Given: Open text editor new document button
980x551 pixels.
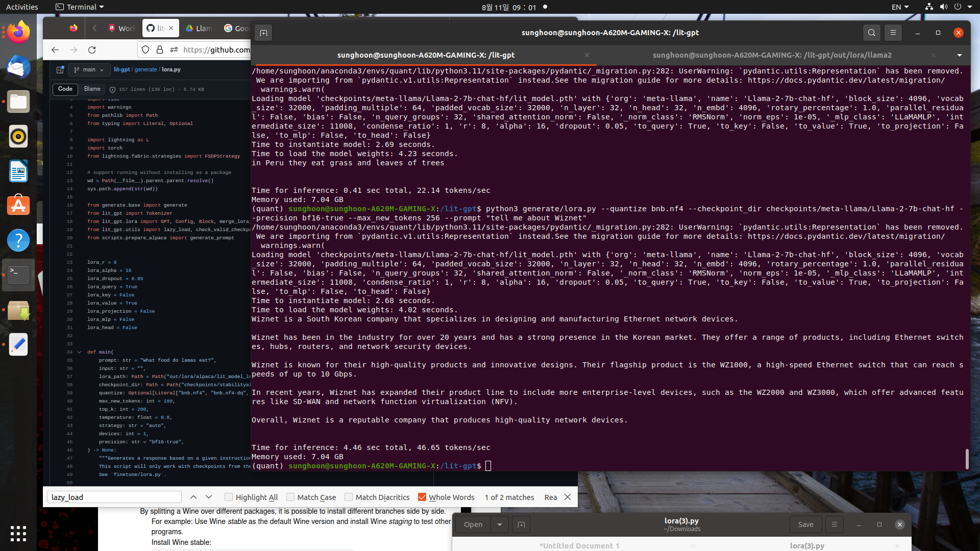Looking at the screenshot, I should 521,524.
